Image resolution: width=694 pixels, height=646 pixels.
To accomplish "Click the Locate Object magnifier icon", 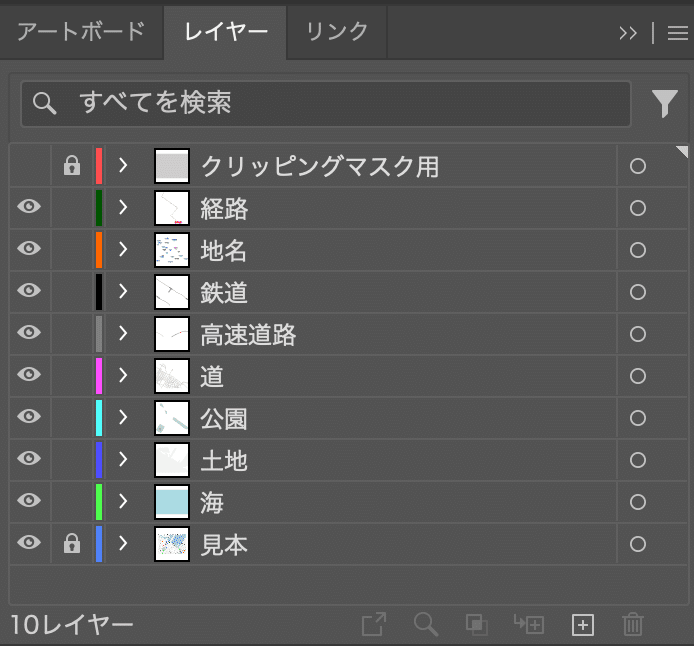I will 426,624.
